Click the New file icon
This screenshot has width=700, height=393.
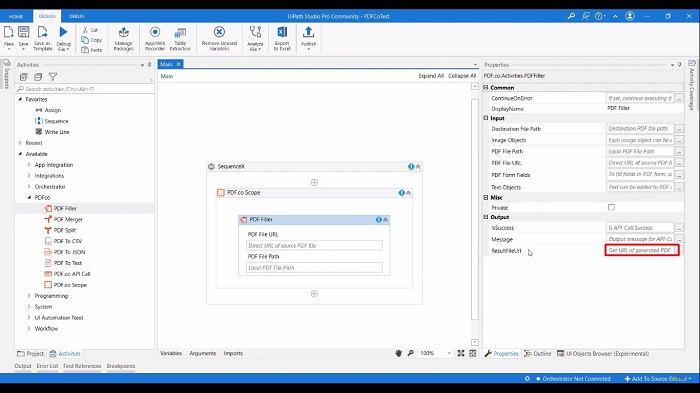coord(8,32)
